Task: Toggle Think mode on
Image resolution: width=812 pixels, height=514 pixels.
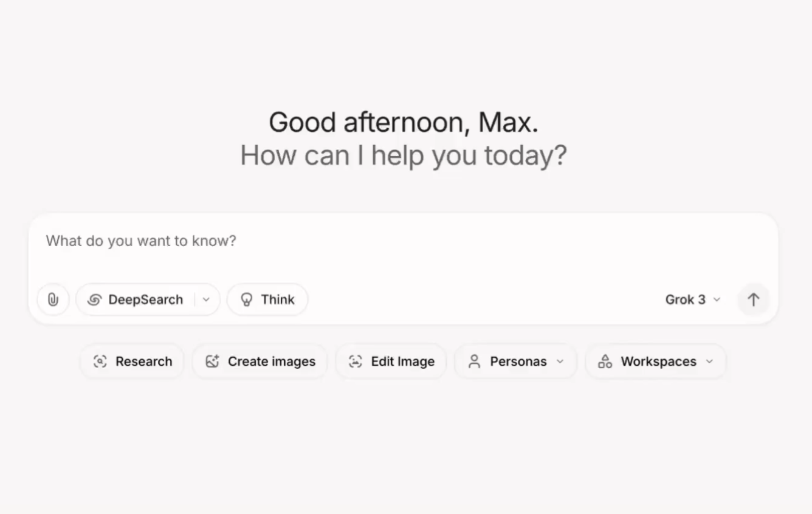Action: [277, 300]
